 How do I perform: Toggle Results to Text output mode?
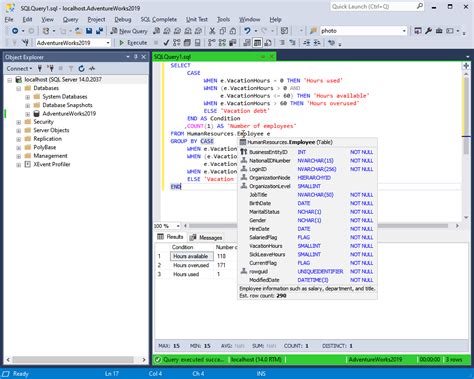pyautogui.click(x=247, y=43)
